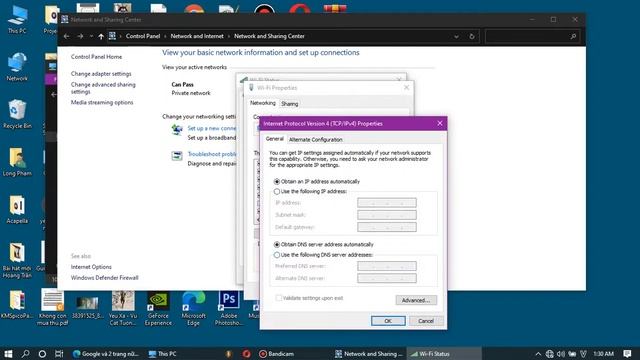Open Media streaming options link

(102, 102)
